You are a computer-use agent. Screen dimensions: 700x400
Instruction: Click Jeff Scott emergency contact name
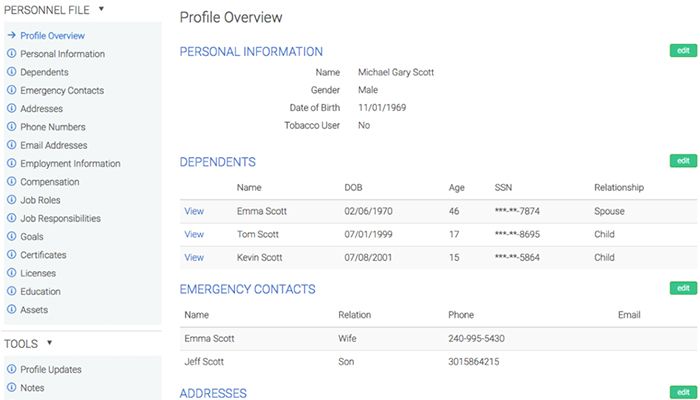tap(204, 362)
